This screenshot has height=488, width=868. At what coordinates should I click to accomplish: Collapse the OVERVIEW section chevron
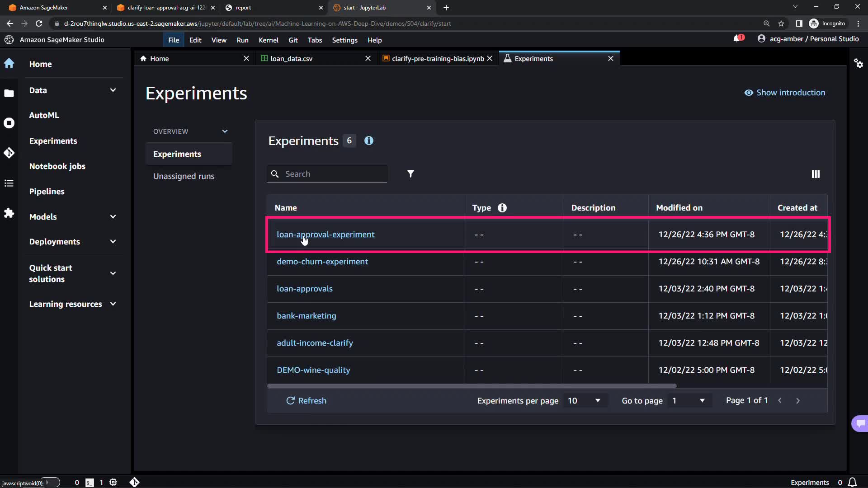[x=225, y=131]
